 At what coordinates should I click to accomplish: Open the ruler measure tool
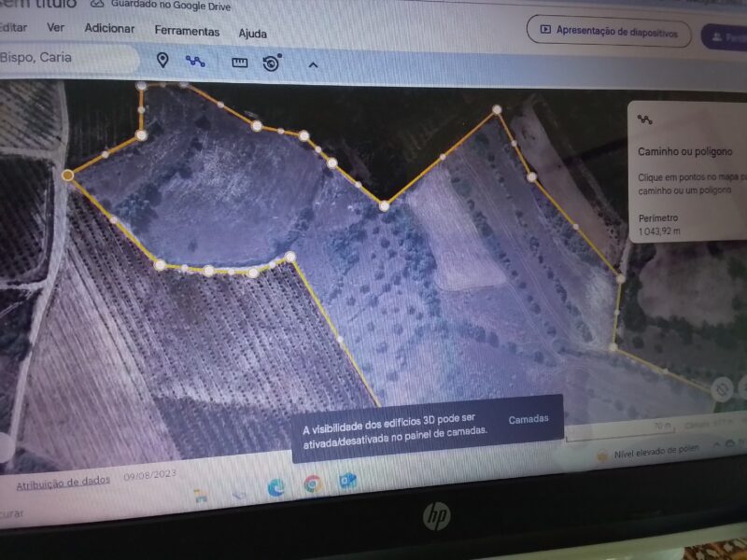[240, 63]
